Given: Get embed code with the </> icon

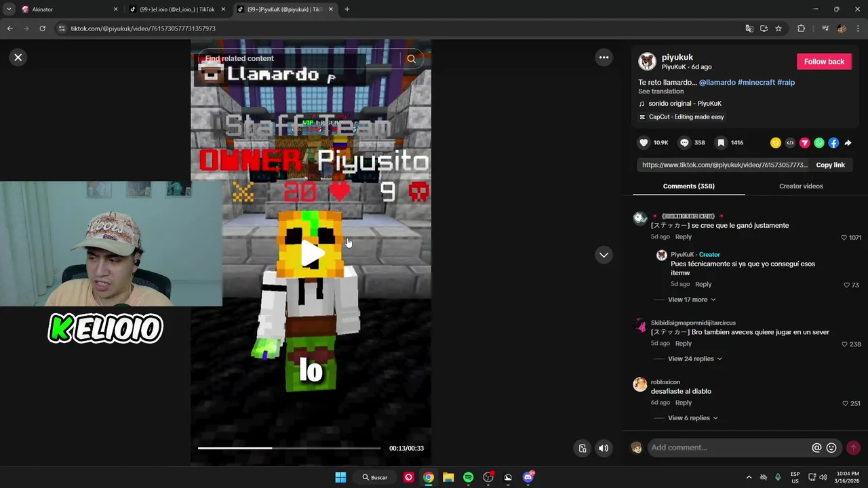Looking at the screenshot, I should (790, 143).
